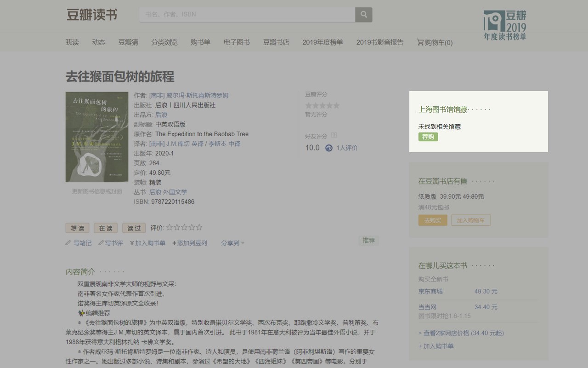Click the book cover thumbnail

click(97, 137)
